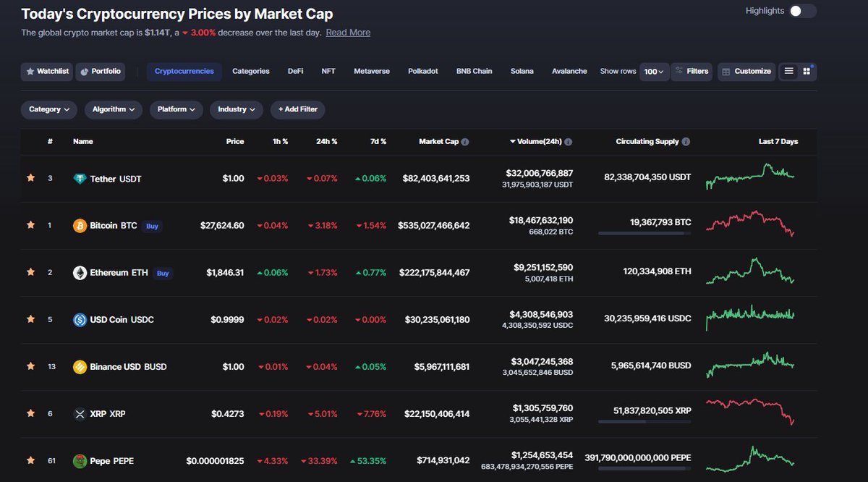868x482 pixels.
Task: Click the Bitcoin coin logo
Action: point(80,226)
